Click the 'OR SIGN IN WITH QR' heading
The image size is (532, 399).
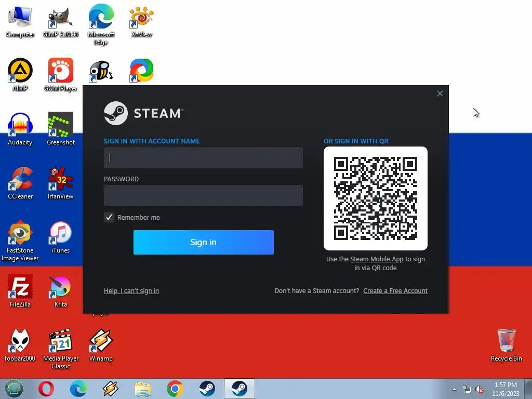point(356,141)
